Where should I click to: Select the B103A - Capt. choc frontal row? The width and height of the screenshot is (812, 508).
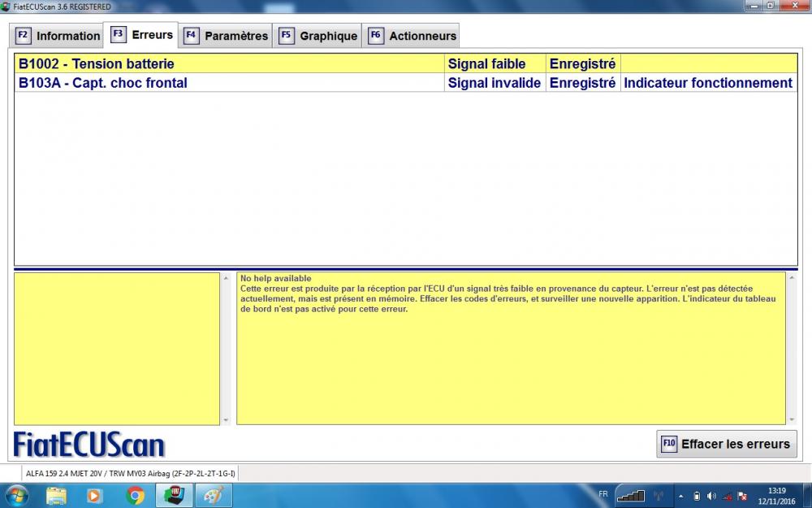[x=405, y=83]
